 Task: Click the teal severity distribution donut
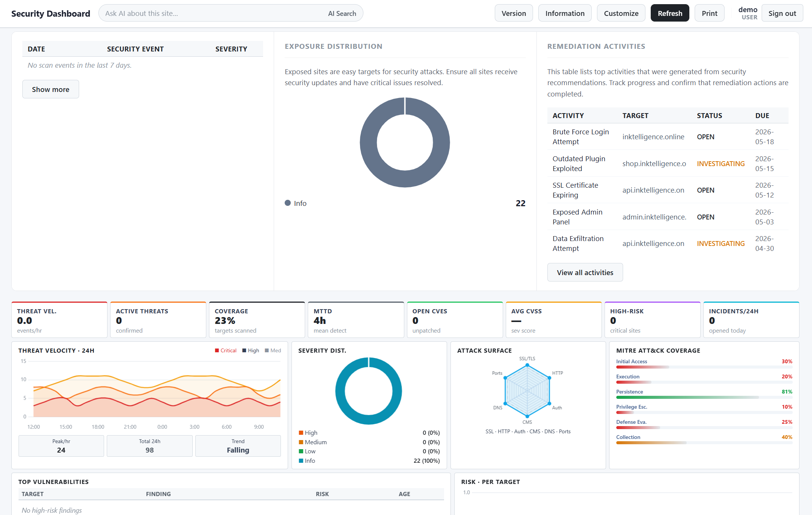pos(369,391)
